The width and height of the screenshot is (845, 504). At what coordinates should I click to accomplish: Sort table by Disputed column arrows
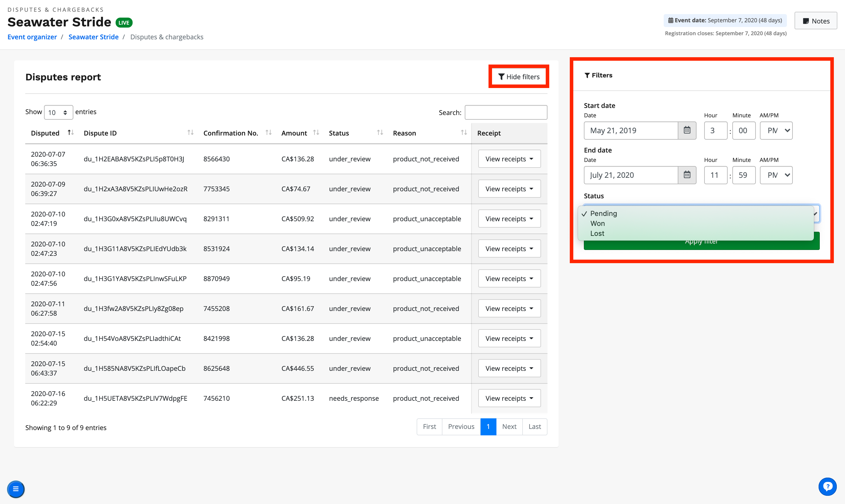pyautogui.click(x=71, y=133)
